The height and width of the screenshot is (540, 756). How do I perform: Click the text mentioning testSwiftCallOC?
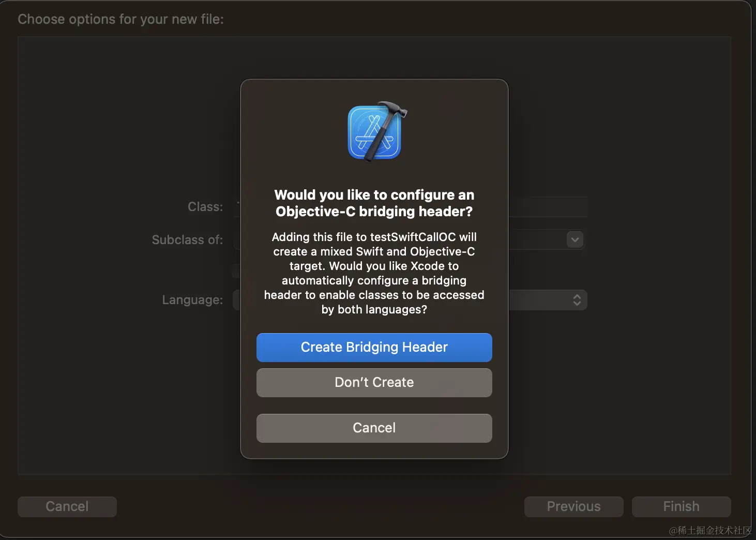pos(374,273)
